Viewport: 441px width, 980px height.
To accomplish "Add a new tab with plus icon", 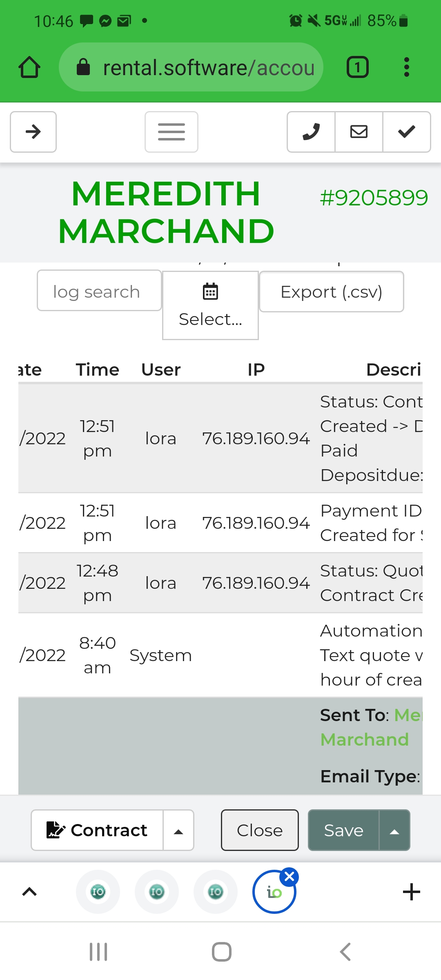I will (411, 892).
